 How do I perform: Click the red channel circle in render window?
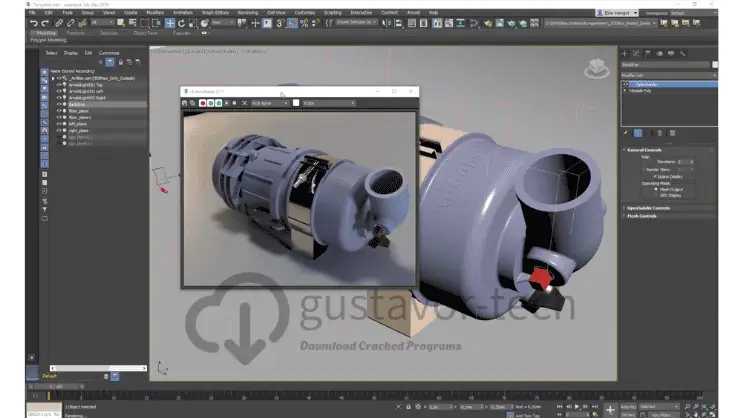(x=202, y=103)
